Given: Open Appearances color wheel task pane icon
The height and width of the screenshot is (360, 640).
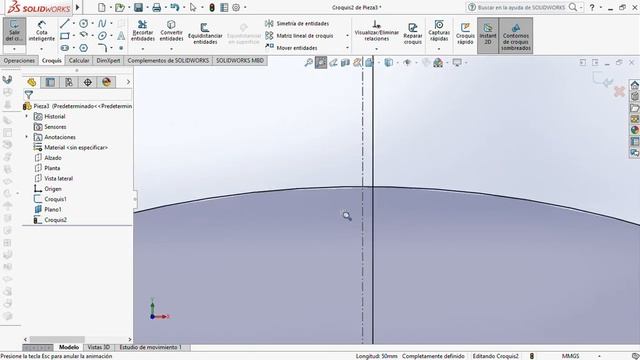Looking at the screenshot, I should click(x=634, y=130).
